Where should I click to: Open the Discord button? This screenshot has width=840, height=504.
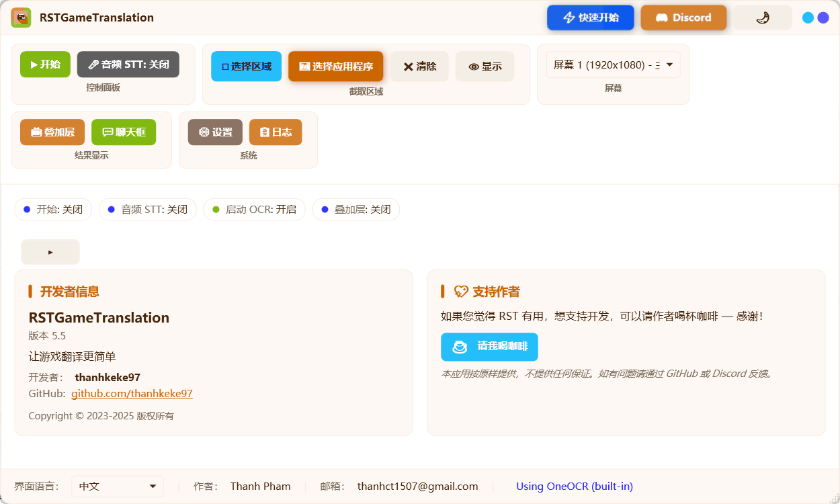pos(683,17)
